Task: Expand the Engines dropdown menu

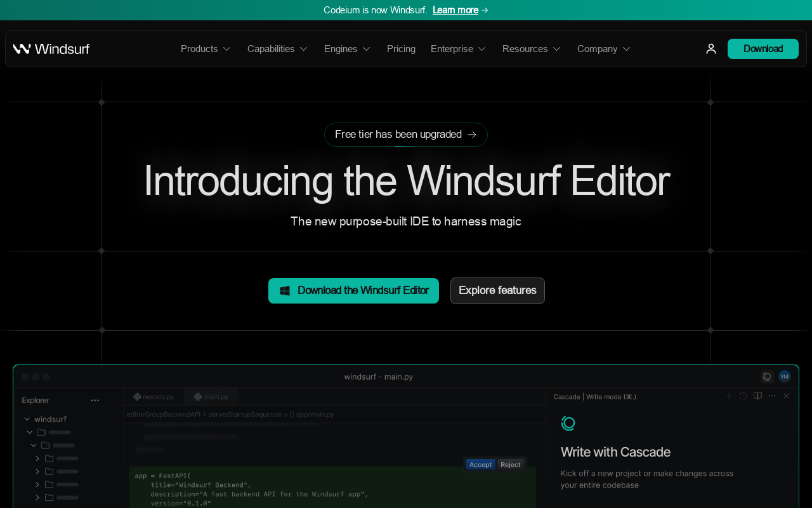Action: coord(347,49)
